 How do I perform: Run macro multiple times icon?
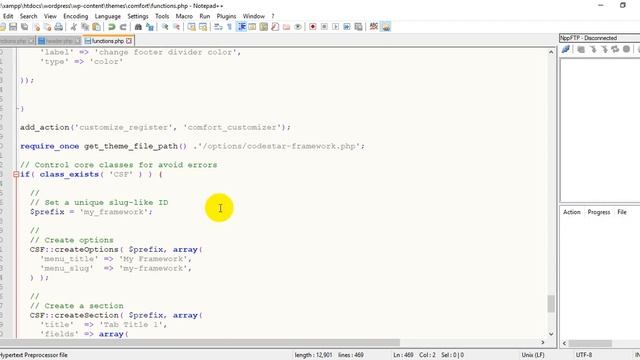(347, 27)
